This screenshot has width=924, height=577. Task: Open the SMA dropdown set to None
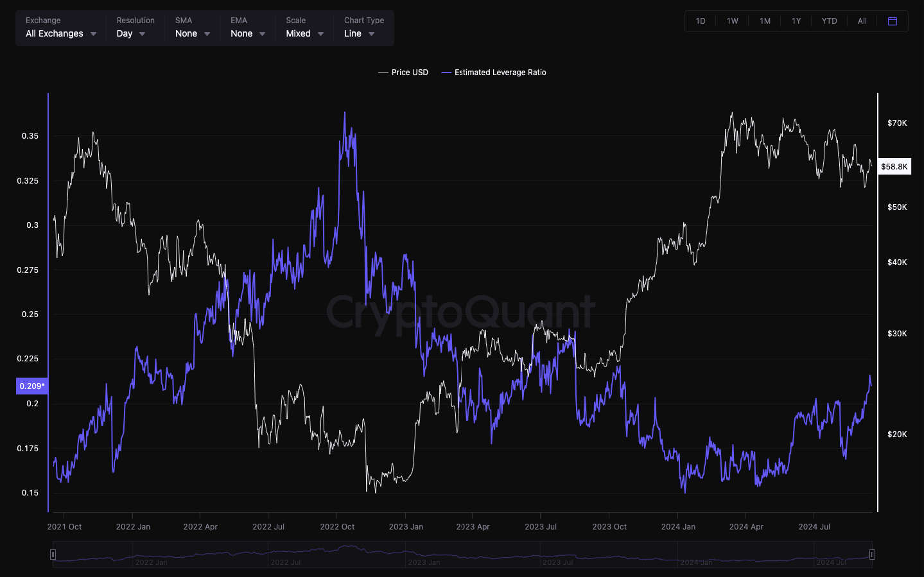(193, 28)
